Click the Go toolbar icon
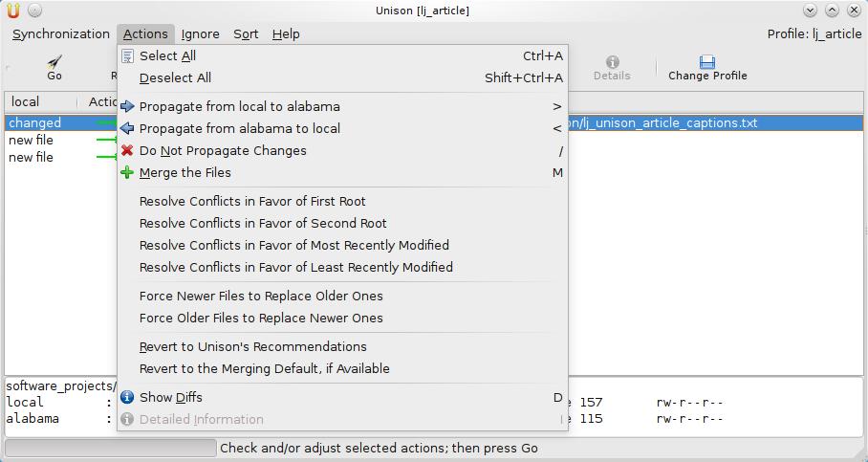This screenshot has width=868, height=462. click(54, 62)
